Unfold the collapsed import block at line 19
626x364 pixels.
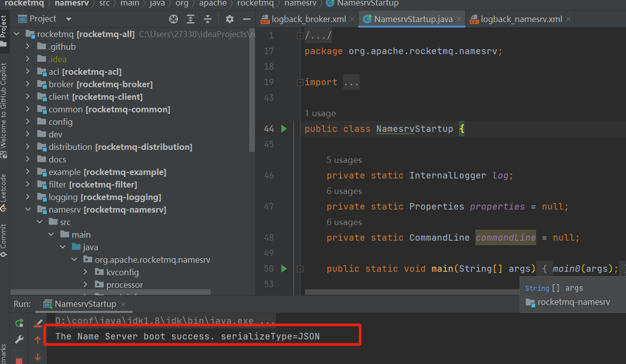300,82
